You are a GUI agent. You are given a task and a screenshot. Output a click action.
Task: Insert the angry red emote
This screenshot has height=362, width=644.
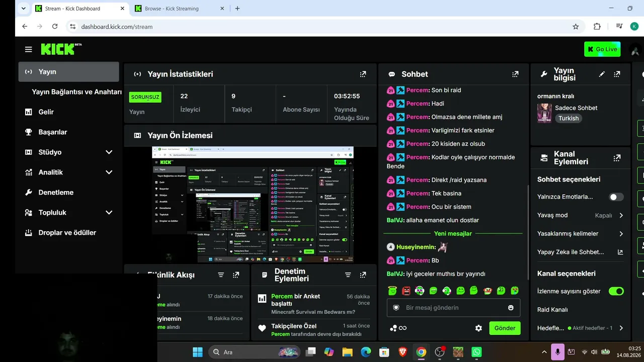point(406,291)
